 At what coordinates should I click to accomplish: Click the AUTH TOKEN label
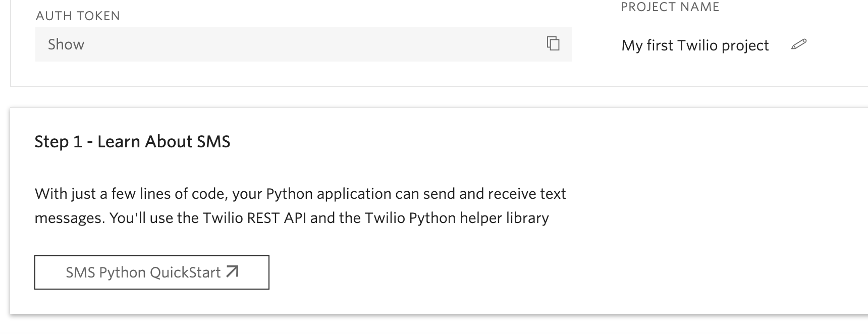click(78, 16)
